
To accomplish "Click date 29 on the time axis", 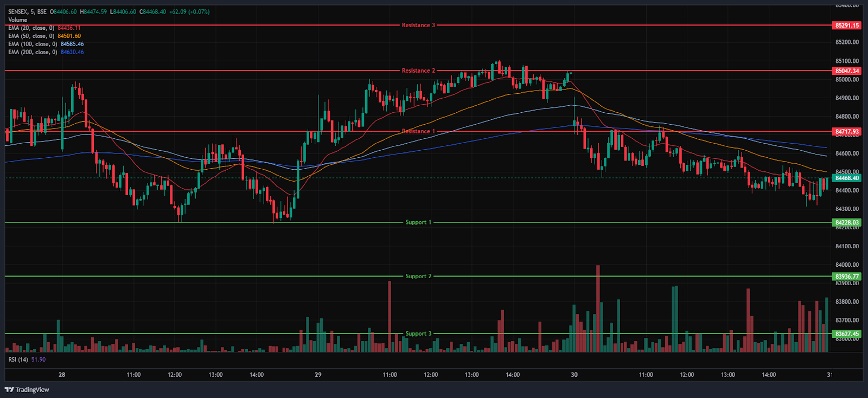I will pyautogui.click(x=318, y=375).
